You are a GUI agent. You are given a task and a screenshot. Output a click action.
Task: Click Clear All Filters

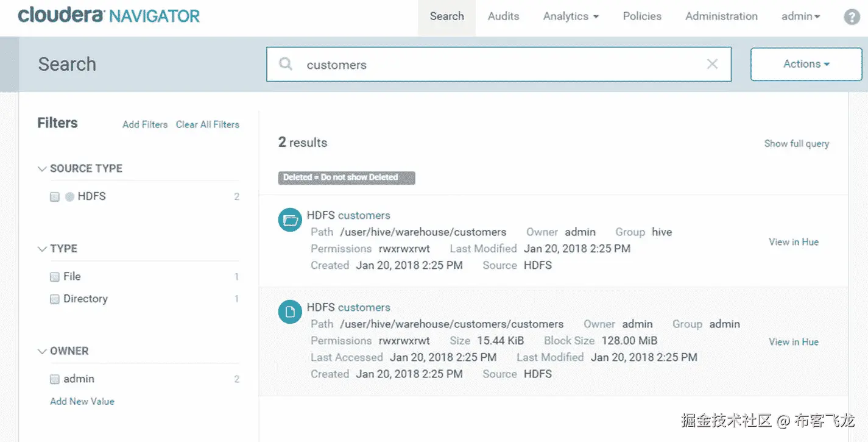tap(208, 124)
